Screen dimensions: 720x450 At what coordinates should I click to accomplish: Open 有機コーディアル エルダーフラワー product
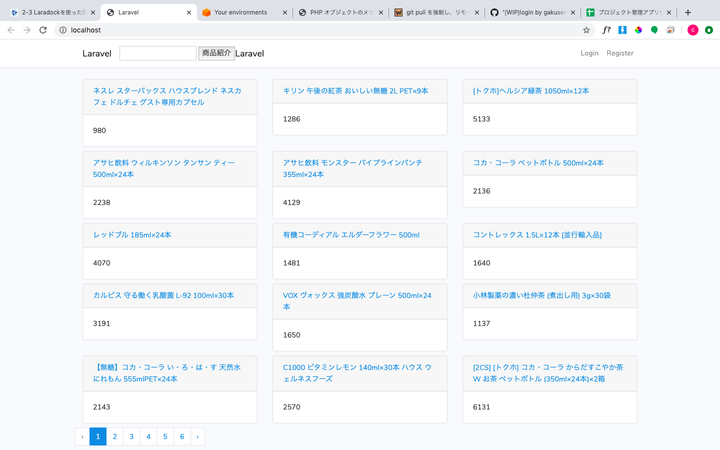[351, 235]
